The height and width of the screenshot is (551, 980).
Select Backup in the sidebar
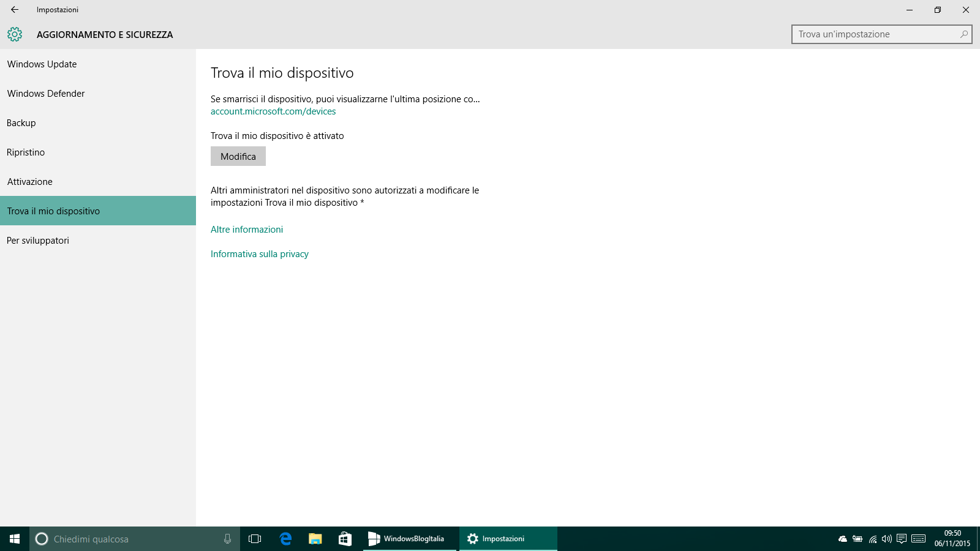(98, 122)
